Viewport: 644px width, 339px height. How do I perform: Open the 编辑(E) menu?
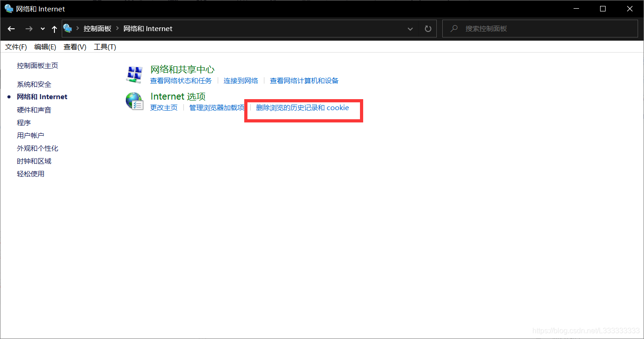45,47
